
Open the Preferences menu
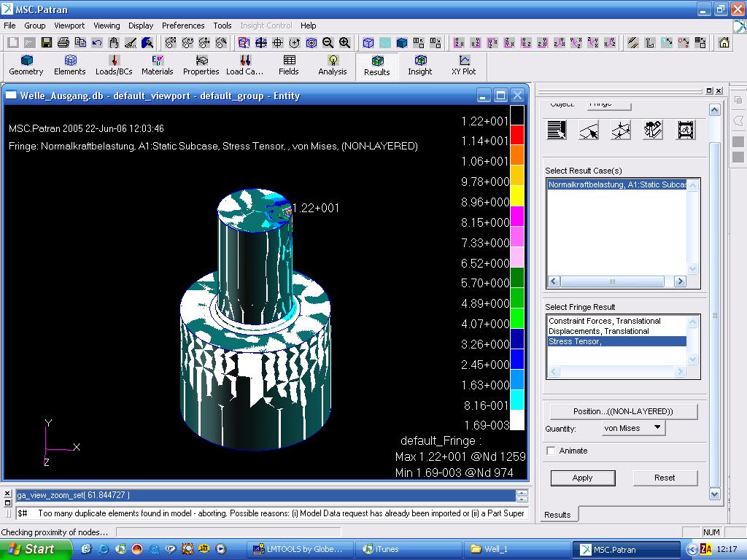coord(183,26)
